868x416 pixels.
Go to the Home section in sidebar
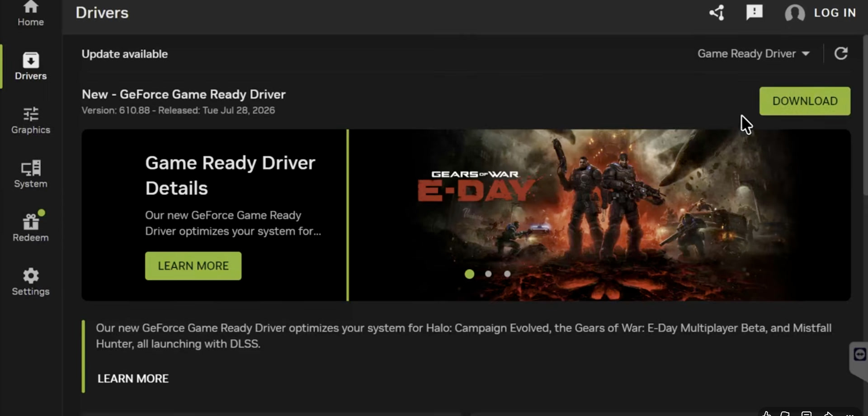(x=31, y=14)
